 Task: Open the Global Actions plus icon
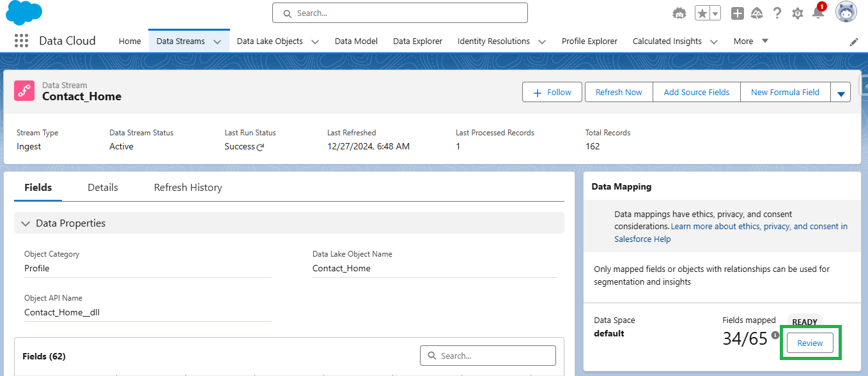(x=738, y=13)
